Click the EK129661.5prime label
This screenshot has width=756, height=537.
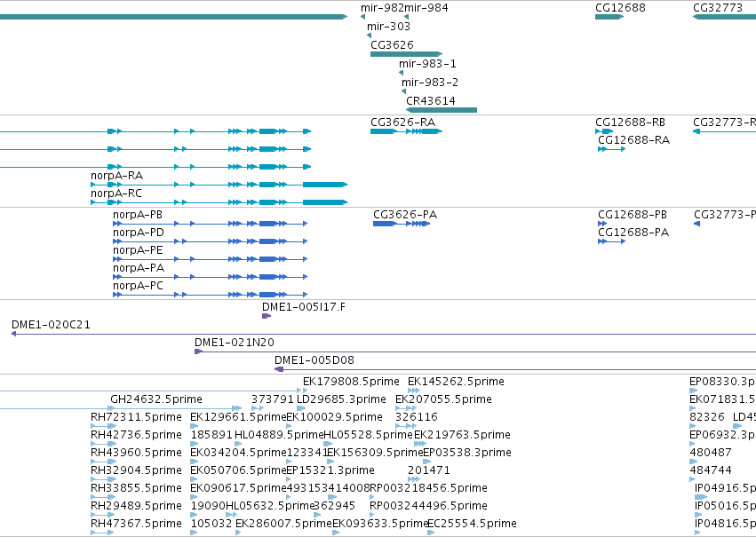(x=238, y=417)
